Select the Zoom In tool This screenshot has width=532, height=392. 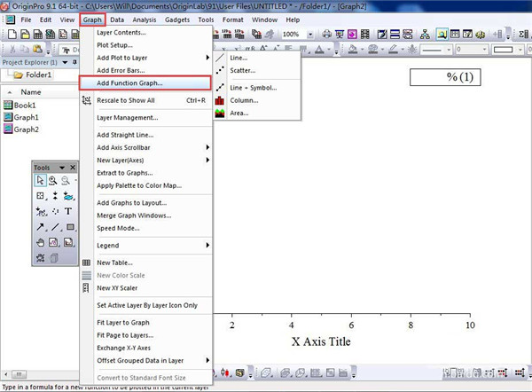coord(54,180)
